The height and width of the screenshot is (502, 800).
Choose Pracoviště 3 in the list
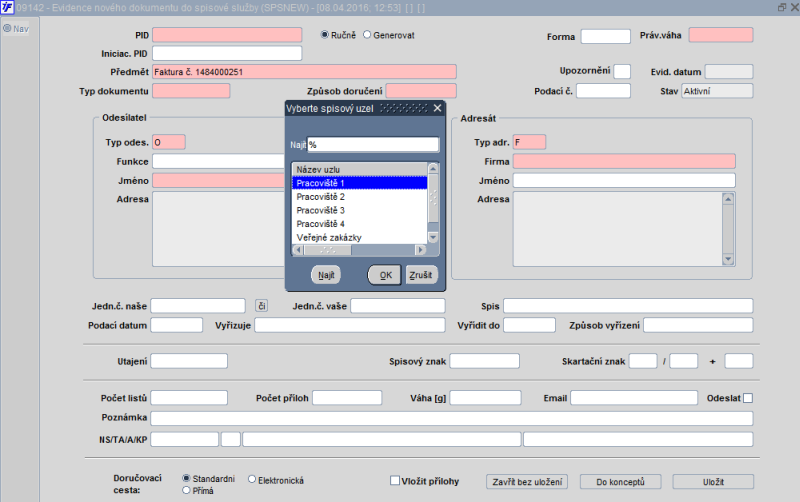(359, 210)
